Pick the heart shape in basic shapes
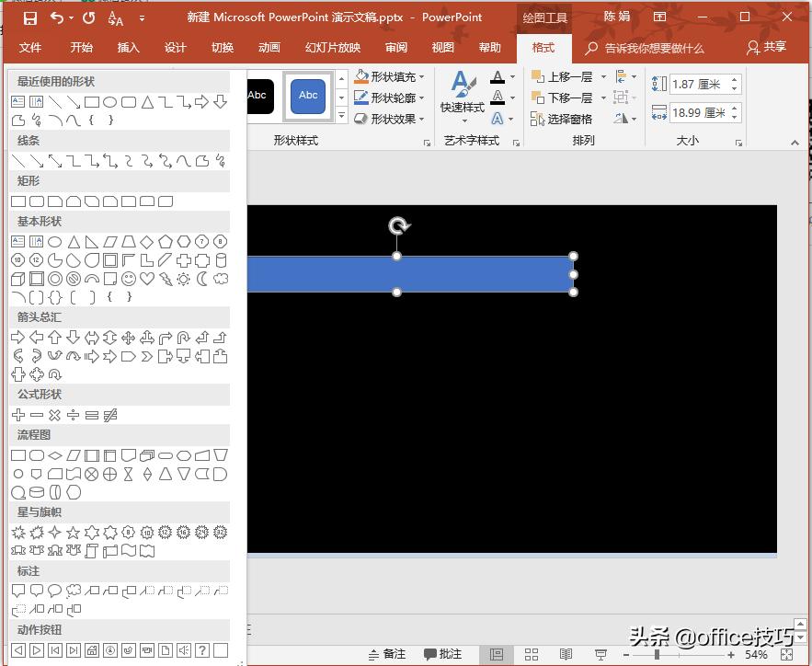The image size is (812, 666). tap(147, 279)
